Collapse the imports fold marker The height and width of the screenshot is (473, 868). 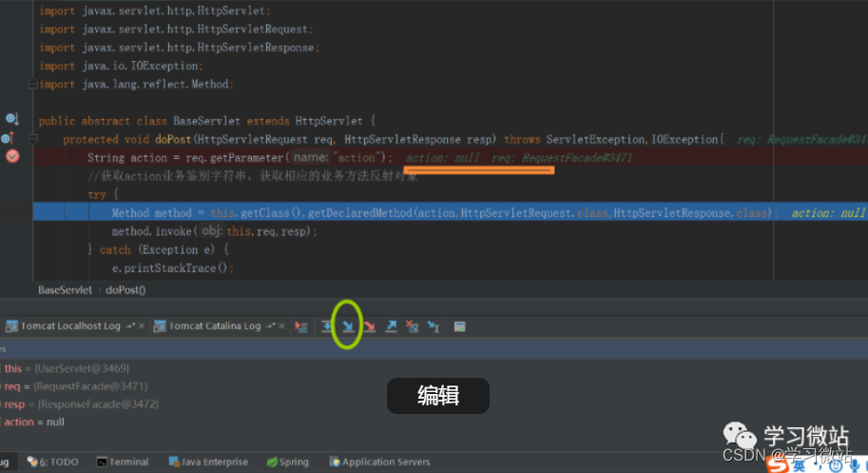coord(32,84)
